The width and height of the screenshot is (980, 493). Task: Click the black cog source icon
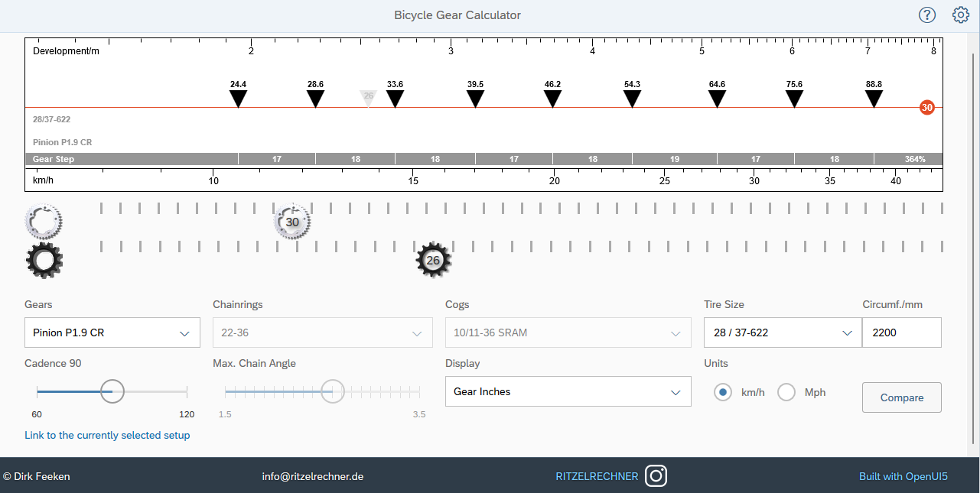(44, 260)
